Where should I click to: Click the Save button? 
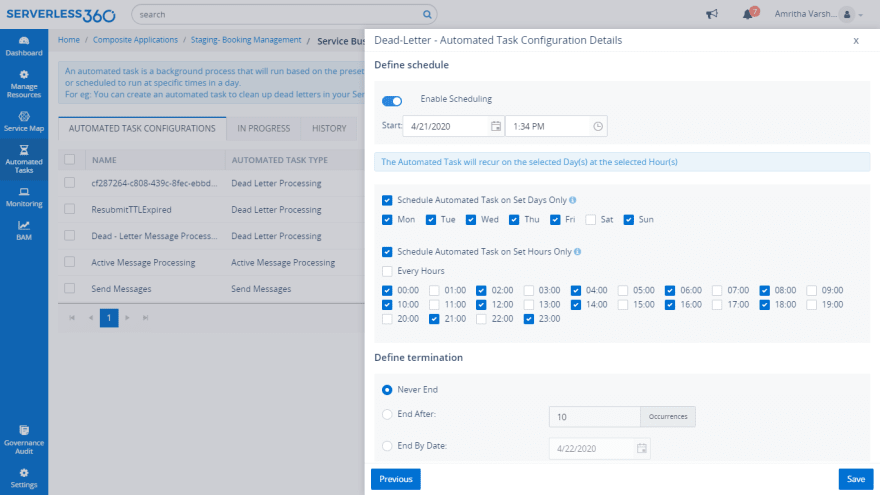pyautogui.click(x=856, y=479)
